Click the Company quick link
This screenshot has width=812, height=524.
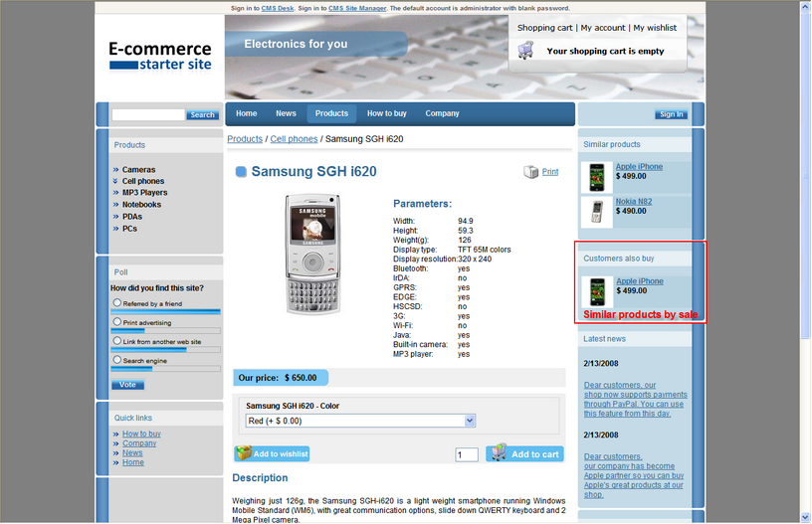(x=139, y=443)
